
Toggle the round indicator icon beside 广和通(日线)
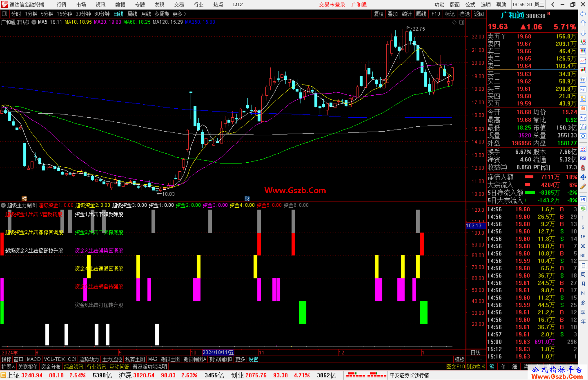pos(34,22)
